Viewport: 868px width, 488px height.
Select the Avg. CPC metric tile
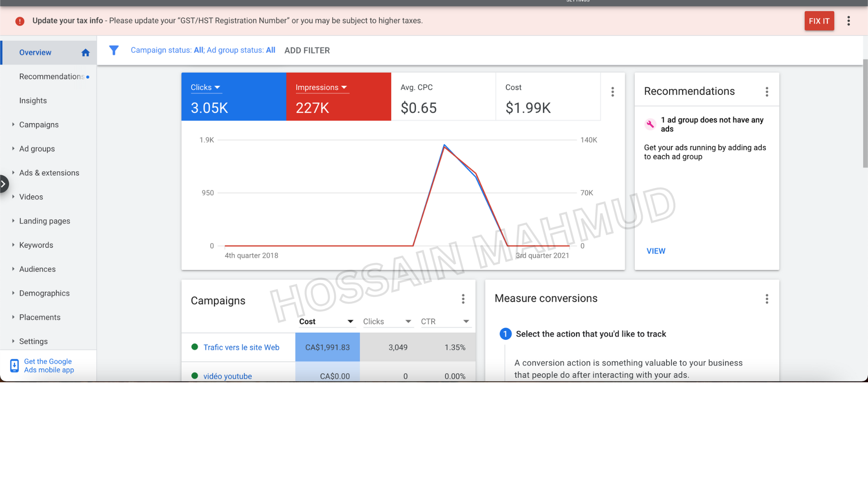(x=443, y=97)
